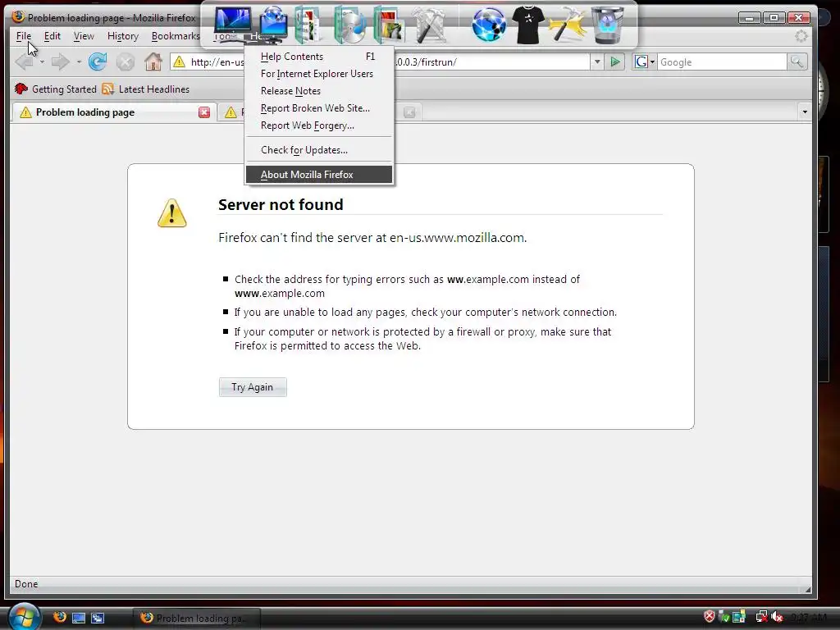This screenshot has height=630, width=840.
Task: Click the Switch between windows icon
Action: pos(98,618)
